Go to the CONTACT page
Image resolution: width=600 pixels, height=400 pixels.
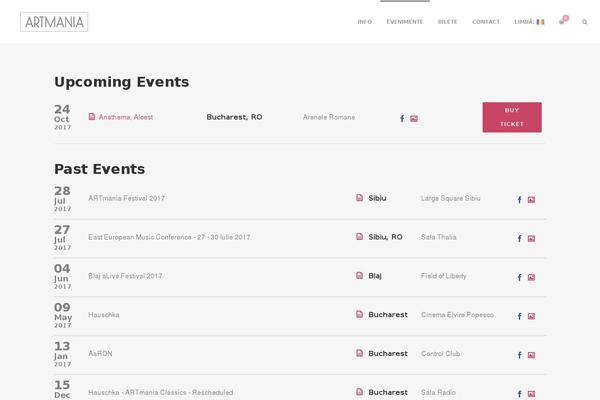[486, 22]
